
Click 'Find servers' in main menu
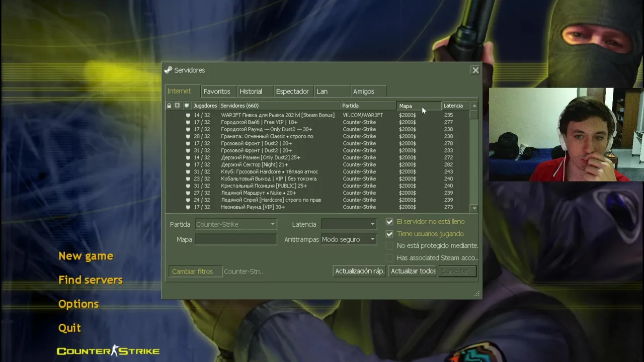(91, 280)
